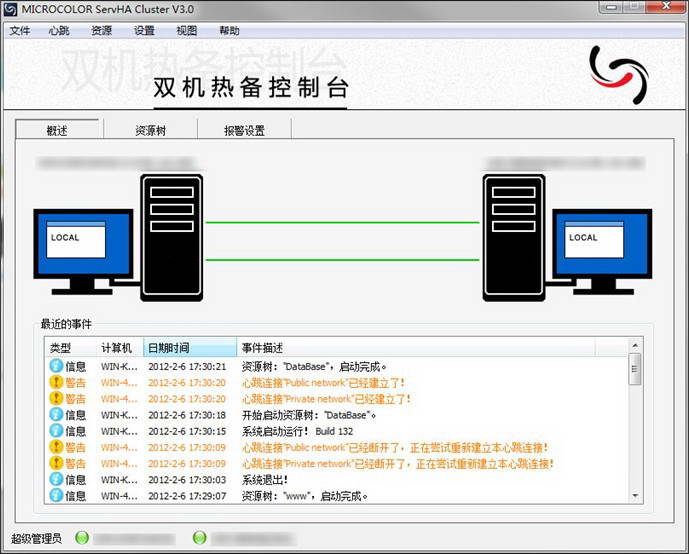Click warning icon of Private network 已经断开了 event
The height and width of the screenshot is (554, 689).
coord(56,463)
